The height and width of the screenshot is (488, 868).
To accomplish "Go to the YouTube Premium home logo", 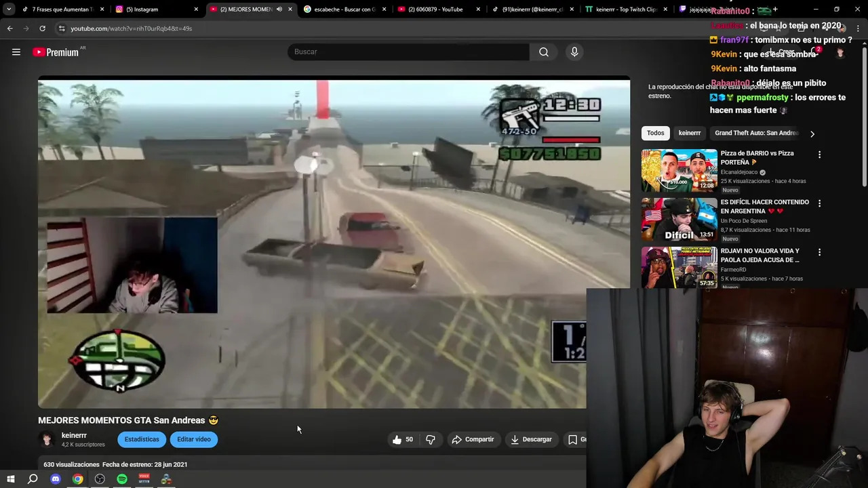I will [x=56, y=52].
